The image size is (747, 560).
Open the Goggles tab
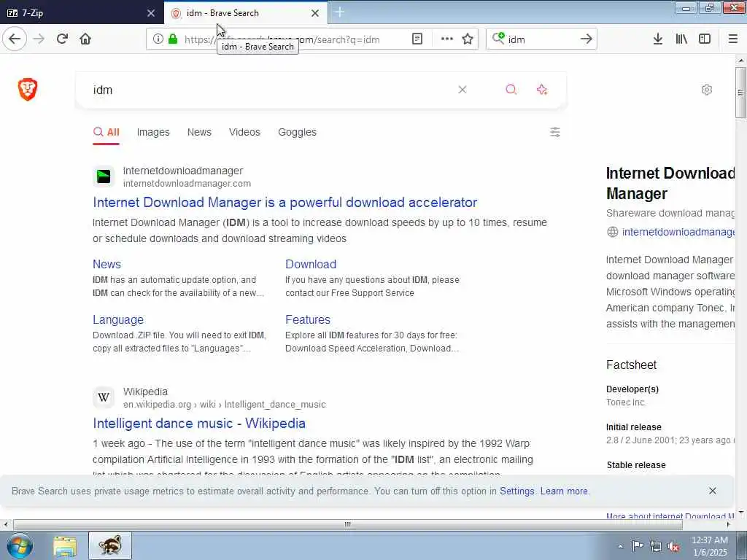pyautogui.click(x=298, y=133)
